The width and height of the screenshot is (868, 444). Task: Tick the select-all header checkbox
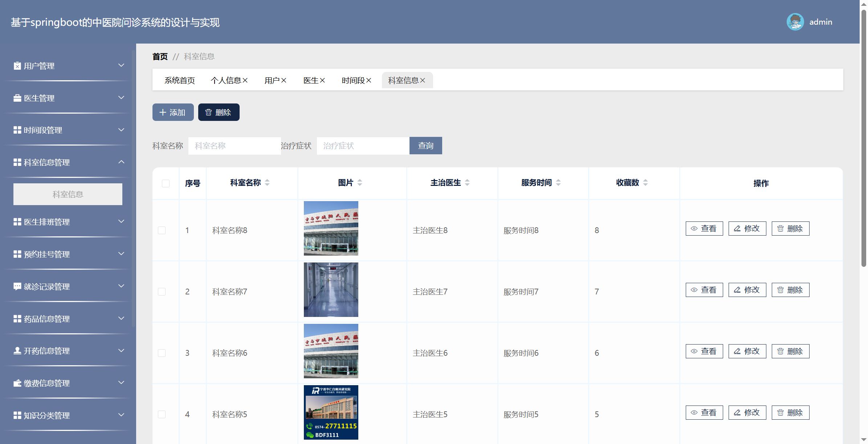(x=166, y=183)
